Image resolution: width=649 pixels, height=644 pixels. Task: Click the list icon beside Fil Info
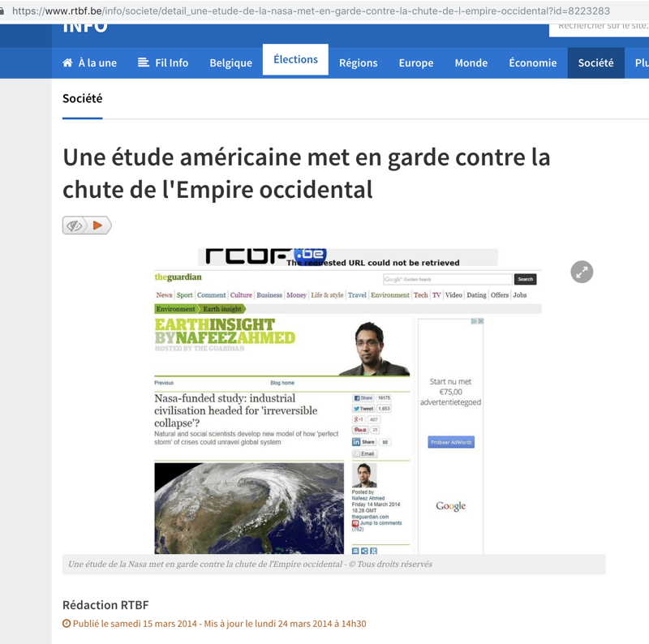pyautogui.click(x=144, y=62)
